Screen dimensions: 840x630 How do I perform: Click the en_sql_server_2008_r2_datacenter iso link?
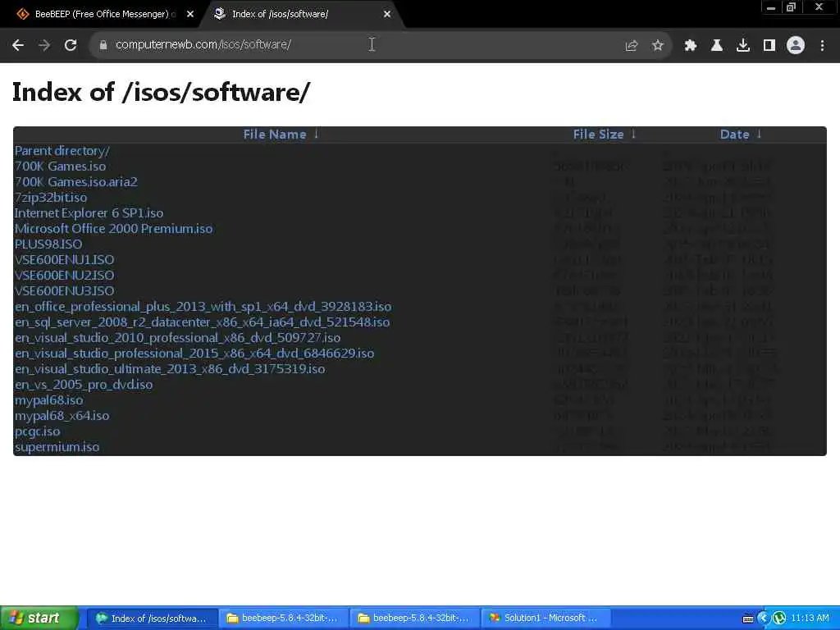202,322
